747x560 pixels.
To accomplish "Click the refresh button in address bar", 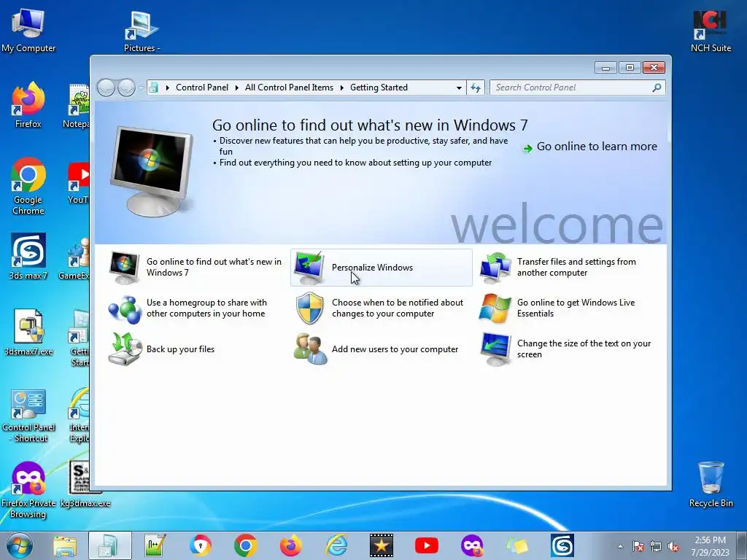I will (x=476, y=87).
